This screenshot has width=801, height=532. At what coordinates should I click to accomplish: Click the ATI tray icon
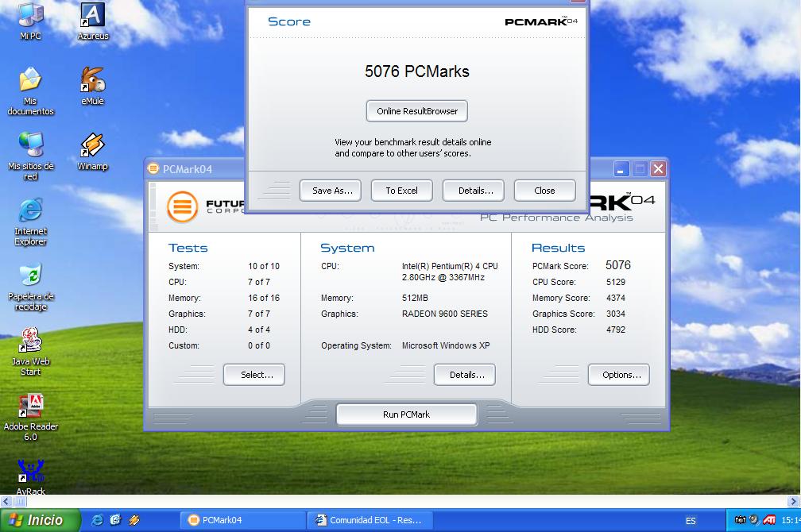[769, 520]
